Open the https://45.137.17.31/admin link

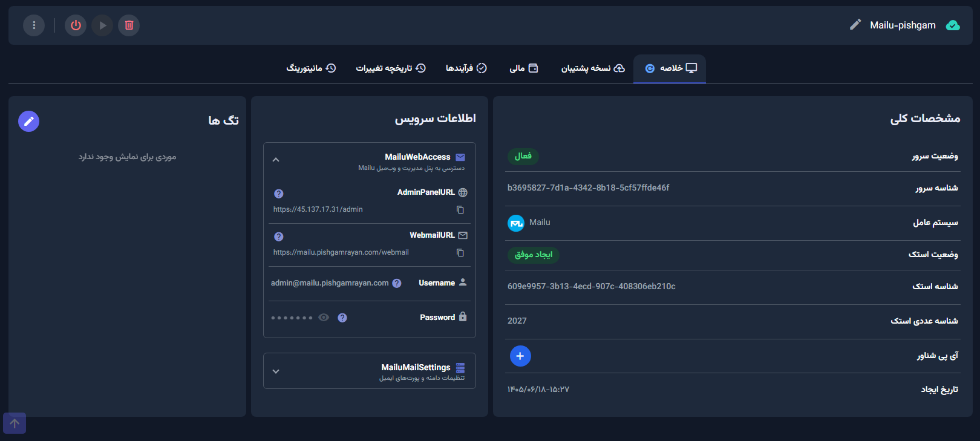coord(318,209)
